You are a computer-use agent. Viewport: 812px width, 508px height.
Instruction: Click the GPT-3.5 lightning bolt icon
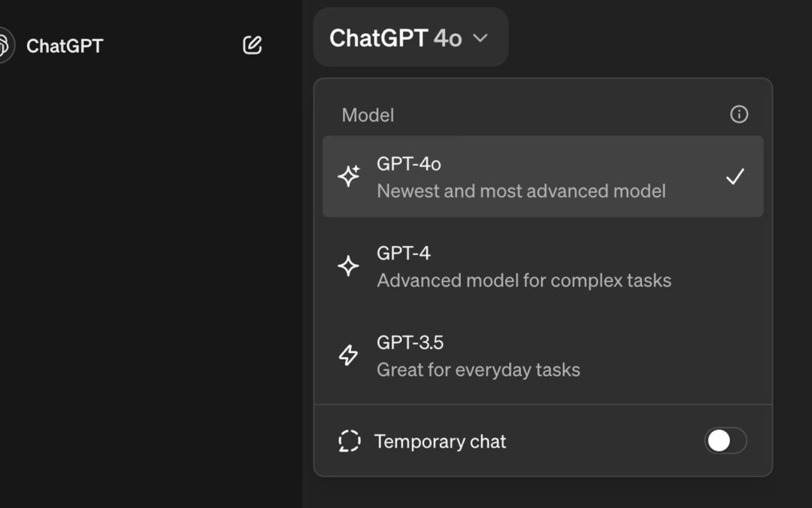[349, 355]
